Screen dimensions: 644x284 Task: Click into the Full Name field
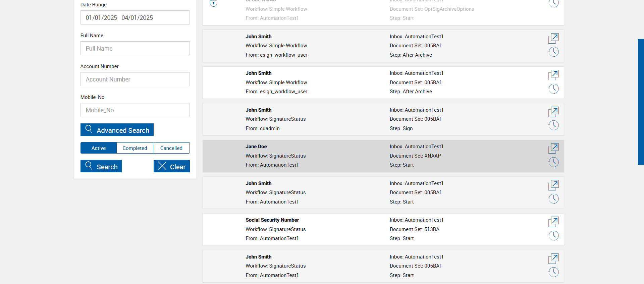(x=135, y=49)
